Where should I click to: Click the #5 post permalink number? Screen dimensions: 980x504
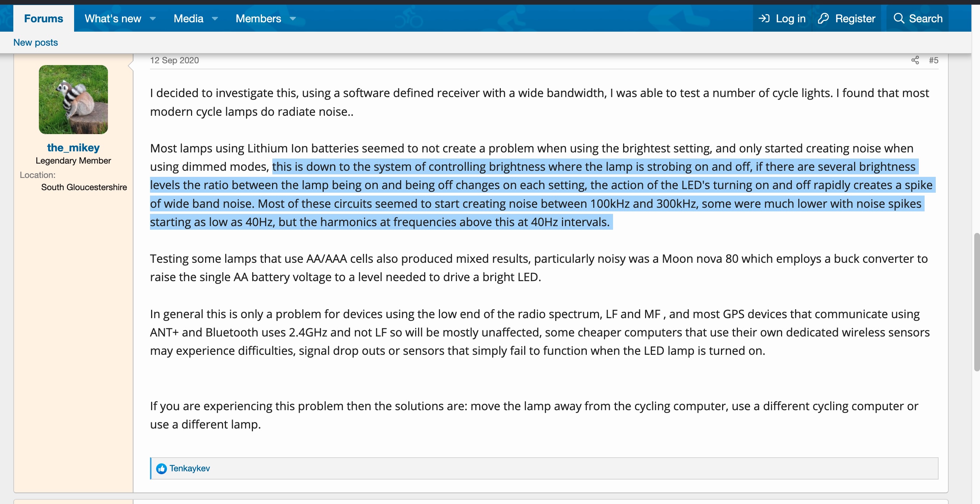pyautogui.click(x=933, y=60)
